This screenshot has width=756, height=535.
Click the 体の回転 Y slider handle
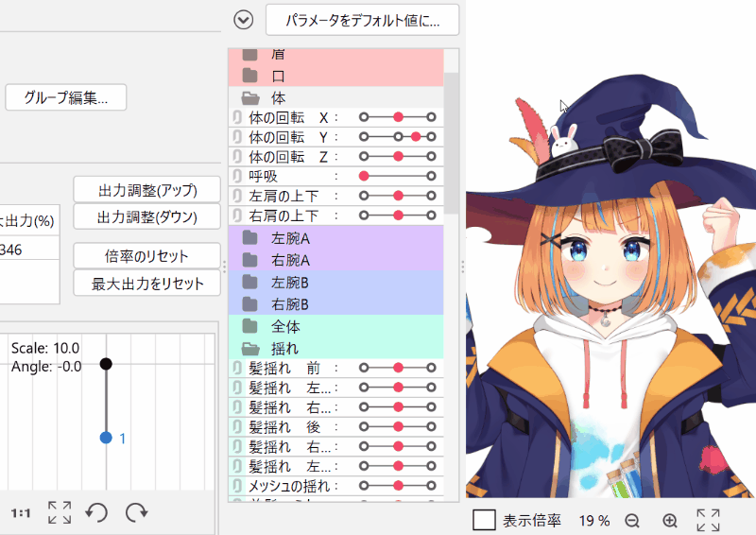tap(416, 137)
